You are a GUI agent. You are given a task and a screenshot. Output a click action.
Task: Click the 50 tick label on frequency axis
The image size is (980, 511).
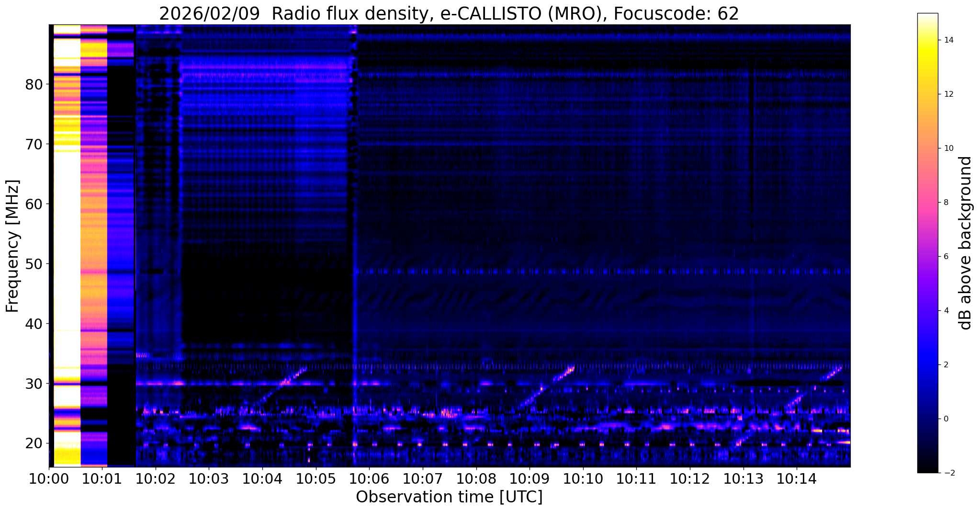coord(34,264)
